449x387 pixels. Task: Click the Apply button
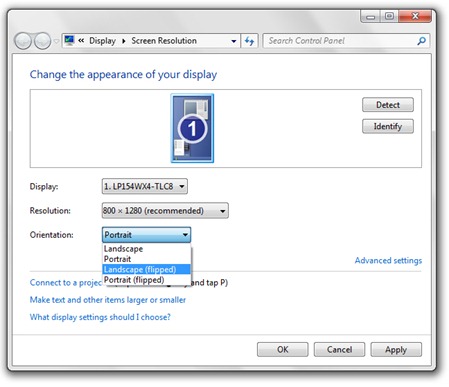coord(396,349)
